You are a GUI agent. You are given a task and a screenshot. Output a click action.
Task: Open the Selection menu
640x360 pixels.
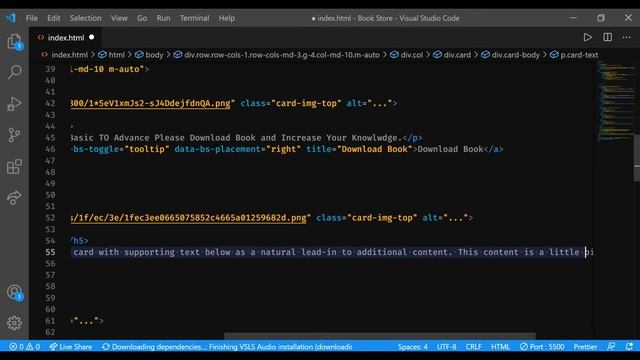(x=85, y=18)
